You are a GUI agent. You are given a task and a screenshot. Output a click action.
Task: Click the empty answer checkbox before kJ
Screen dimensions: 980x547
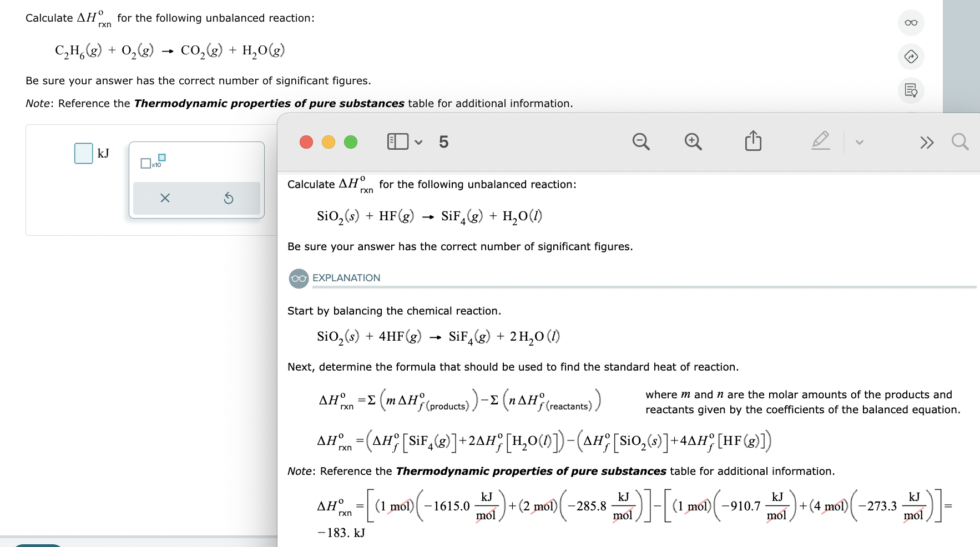[83, 153]
